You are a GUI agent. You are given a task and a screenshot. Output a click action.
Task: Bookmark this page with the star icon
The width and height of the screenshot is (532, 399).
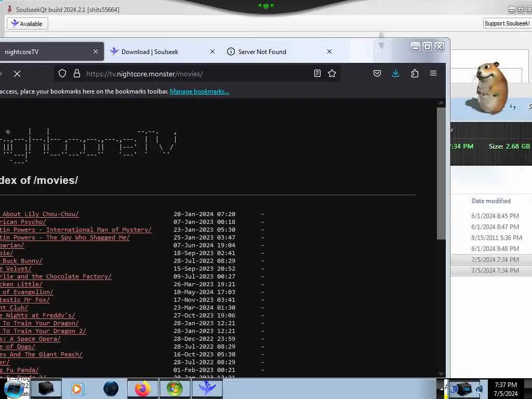(332, 73)
